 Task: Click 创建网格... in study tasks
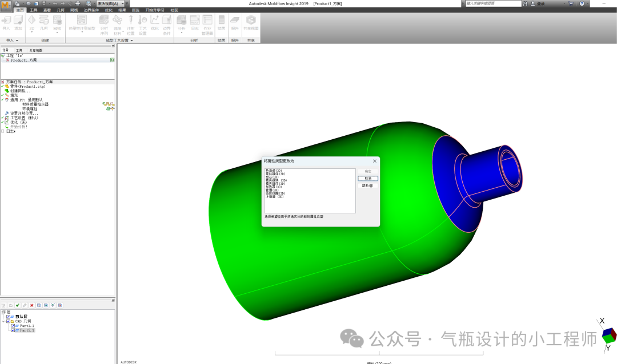tap(21, 91)
